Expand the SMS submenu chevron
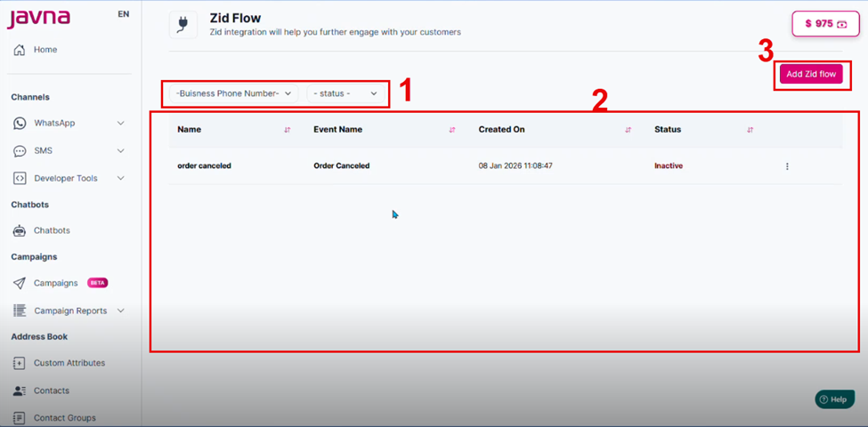 (121, 150)
